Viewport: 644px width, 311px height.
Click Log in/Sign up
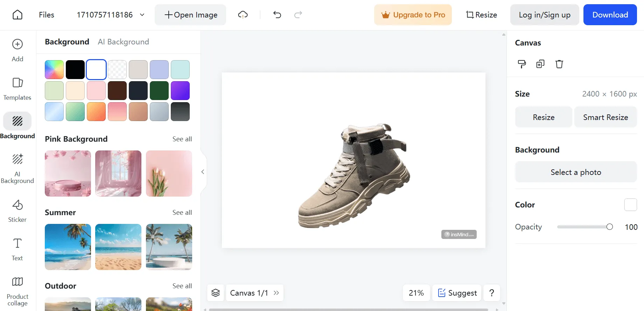pyautogui.click(x=545, y=15)
